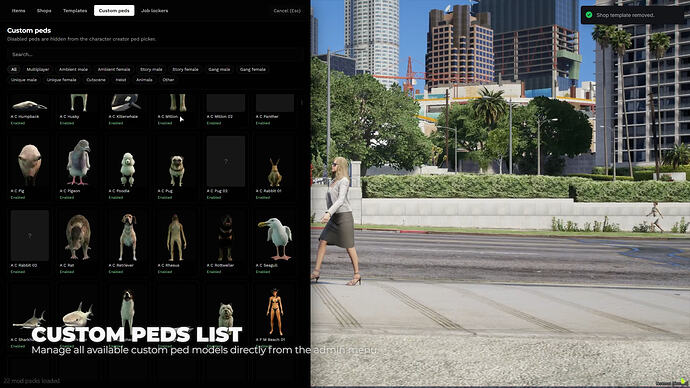Toggle Enabled status under A C Pigeon
690x388 pixels.
pos(67,198)
